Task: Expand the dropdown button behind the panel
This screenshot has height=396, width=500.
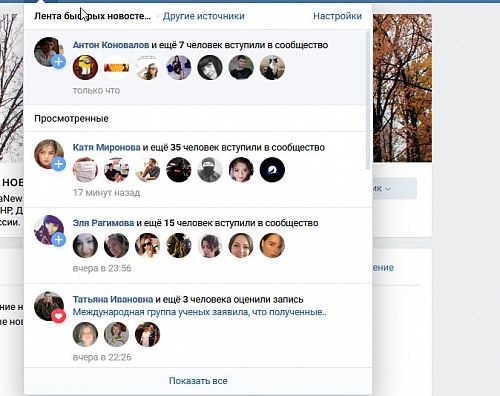Action: [x=394, y=188]
